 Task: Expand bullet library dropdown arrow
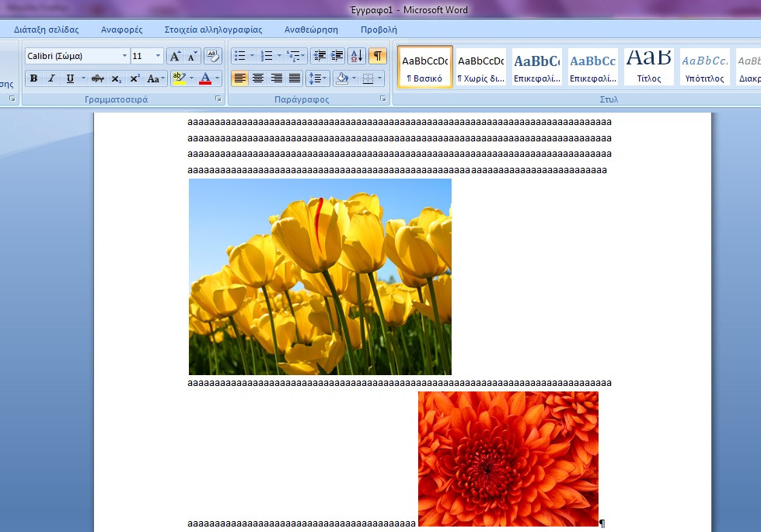[252, 56]
